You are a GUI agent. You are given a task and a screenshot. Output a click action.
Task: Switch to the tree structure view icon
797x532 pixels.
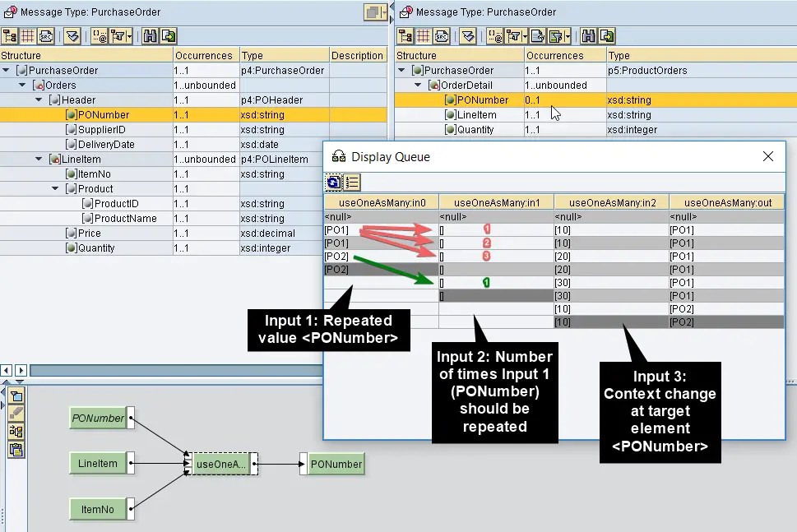(x=10, y=36)
